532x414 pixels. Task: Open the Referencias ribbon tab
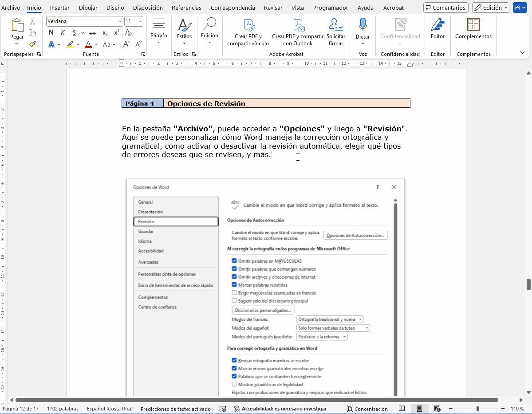186,8
